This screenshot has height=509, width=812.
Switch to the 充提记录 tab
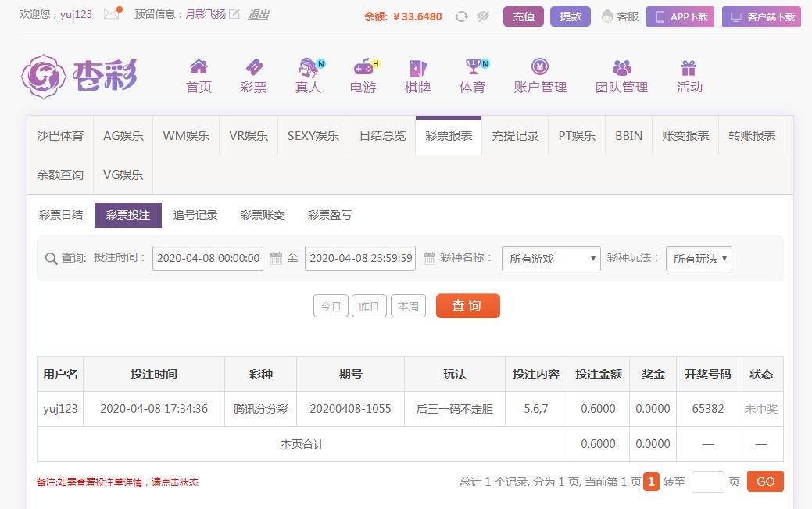pyautogui.click(x=515, y=135)
